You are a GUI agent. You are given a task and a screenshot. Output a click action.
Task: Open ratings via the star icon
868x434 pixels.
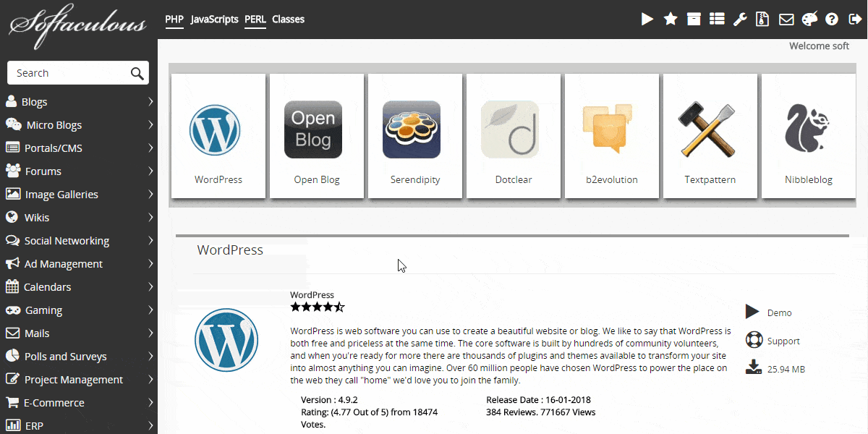pyautogui.click(x=671, y=20)
